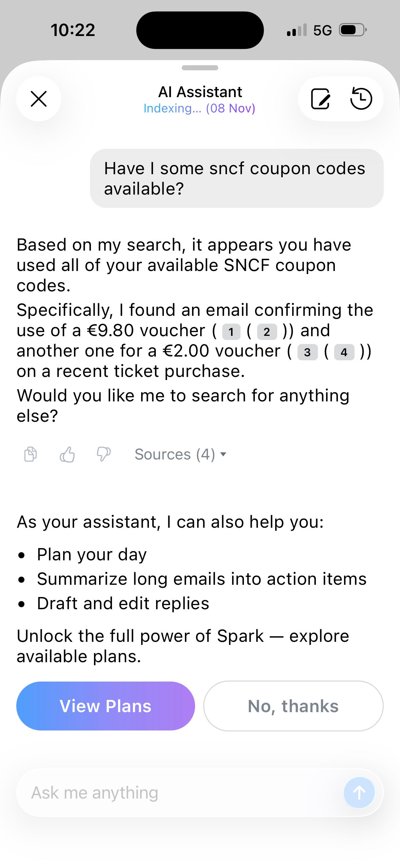The image size is (400, 868).
Task: Tap the battery indicator in status bar
Action: pyautogui.click(x=353, y=30)
